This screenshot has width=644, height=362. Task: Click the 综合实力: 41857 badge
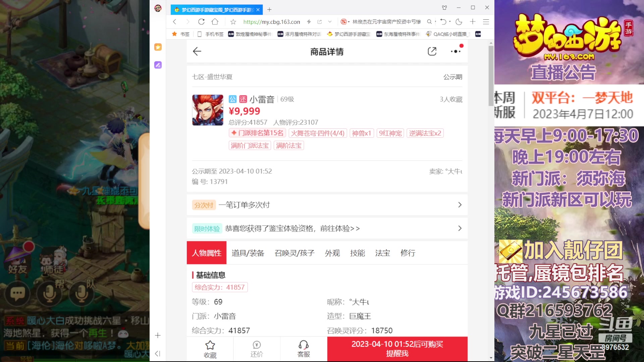click(x=220, y=287)
